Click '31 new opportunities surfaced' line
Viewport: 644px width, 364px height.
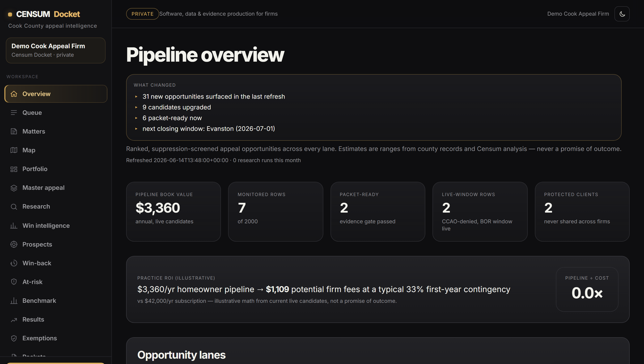pos(213,96)
